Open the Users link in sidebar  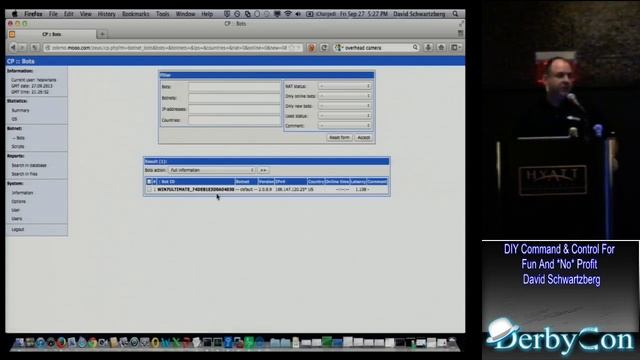click(17, 219)
